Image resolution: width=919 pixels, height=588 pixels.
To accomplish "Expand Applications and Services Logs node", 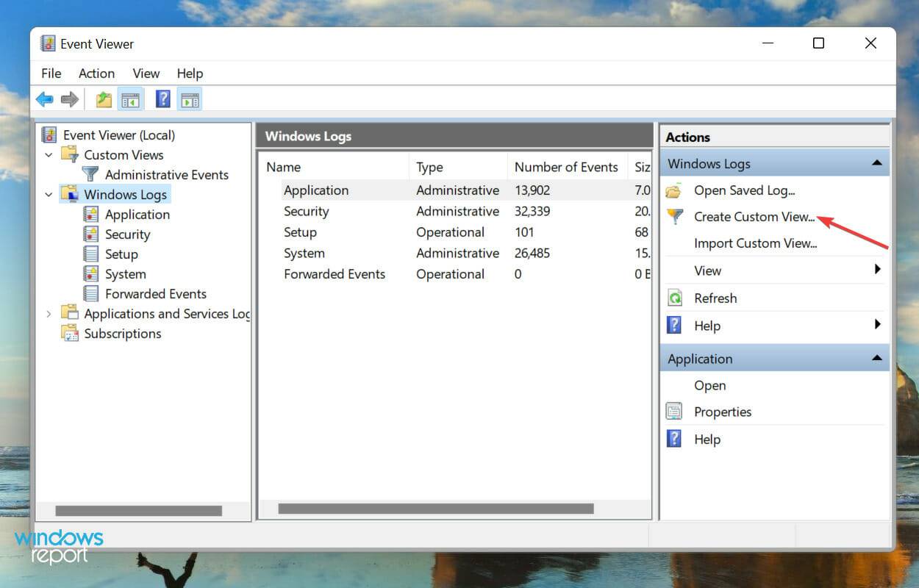I will click(49, 314).
